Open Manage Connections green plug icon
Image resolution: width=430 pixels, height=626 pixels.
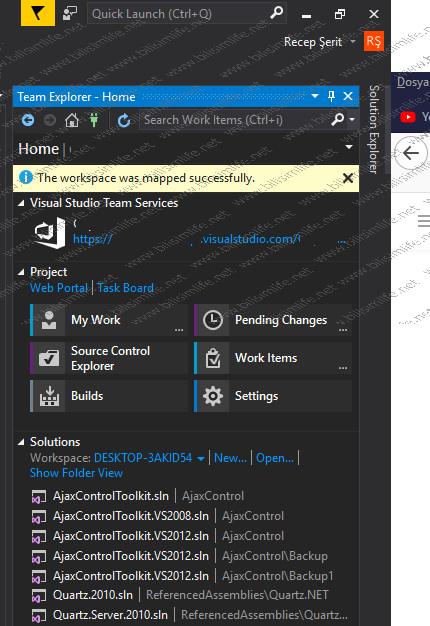(x=94, y=120)
